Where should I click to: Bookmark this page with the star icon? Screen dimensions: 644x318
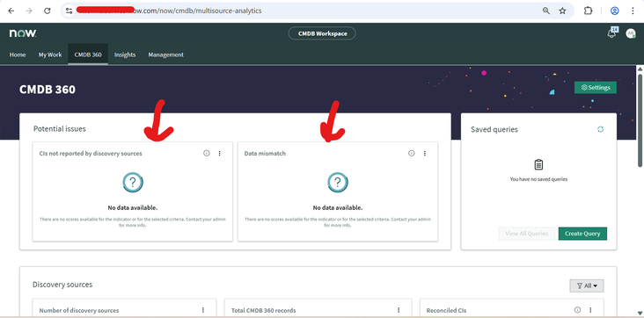coord(563,11)
